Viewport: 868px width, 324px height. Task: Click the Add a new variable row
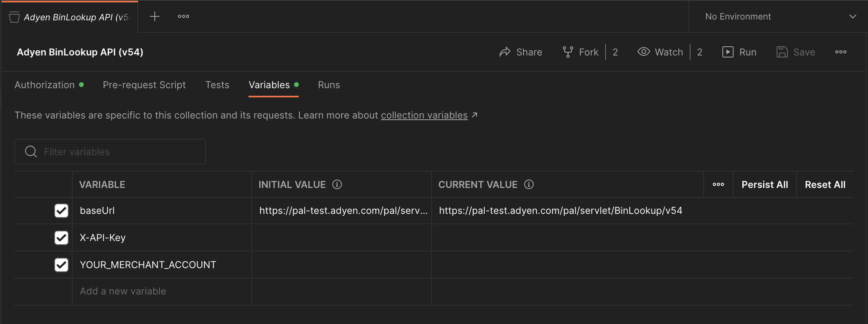coord(123,291)
